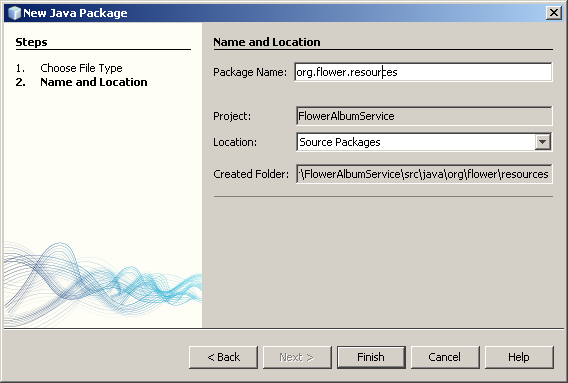Click the Name and Location panel heading
This screenshot has width=568, height=383.
pyautogui.click(x=267, y=42)
